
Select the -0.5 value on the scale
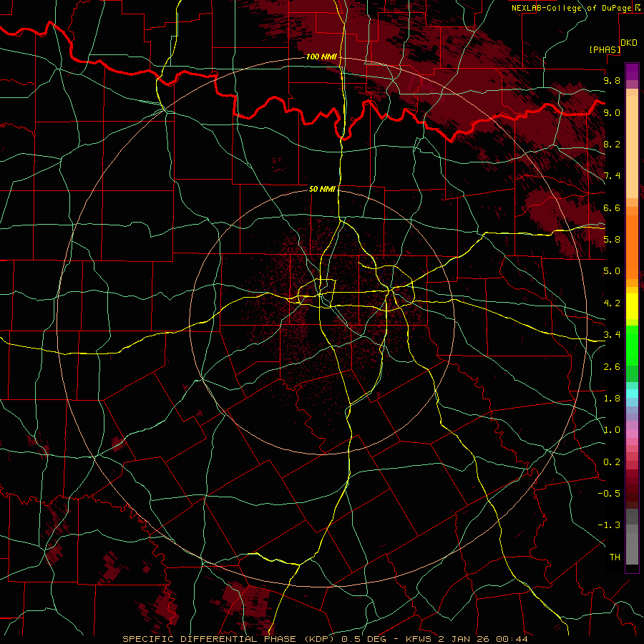[x=609, y=494]
